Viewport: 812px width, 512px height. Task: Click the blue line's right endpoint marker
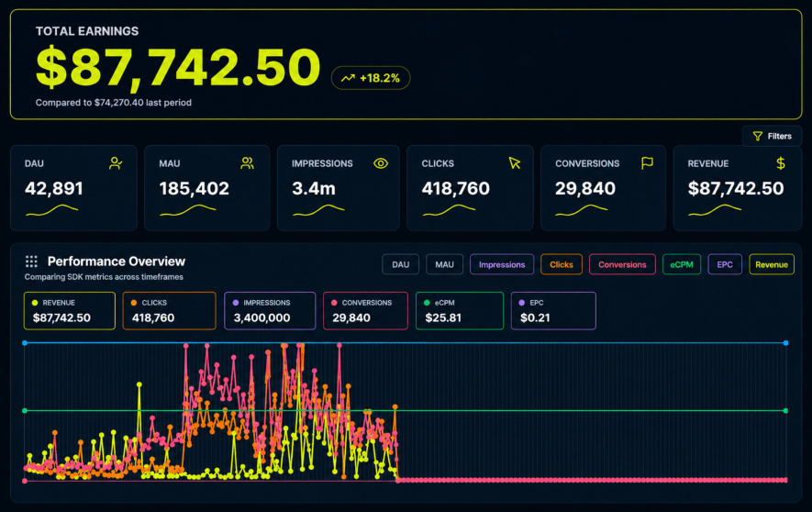pyautogui.click(x=785, y=343)
